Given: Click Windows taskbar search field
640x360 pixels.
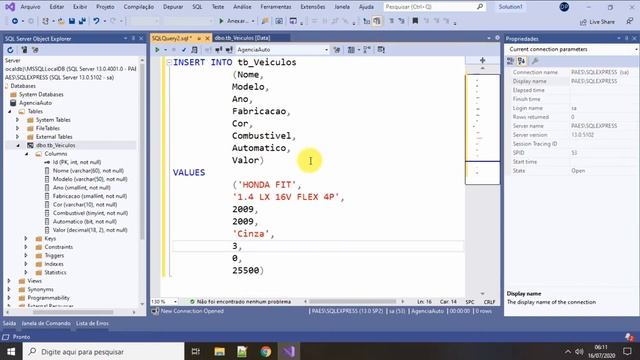Looking at the screenshot, I should pos(104,351).
